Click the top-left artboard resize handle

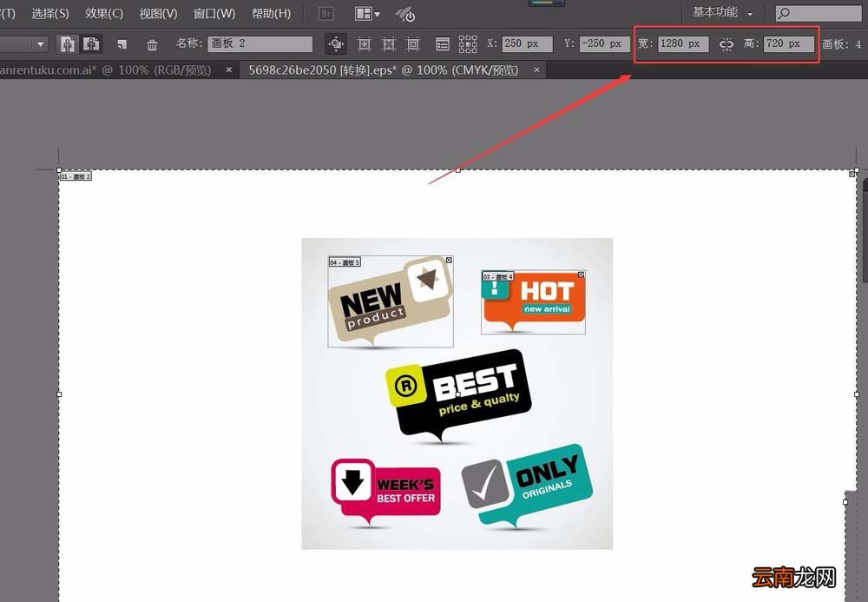click(59, 170)
